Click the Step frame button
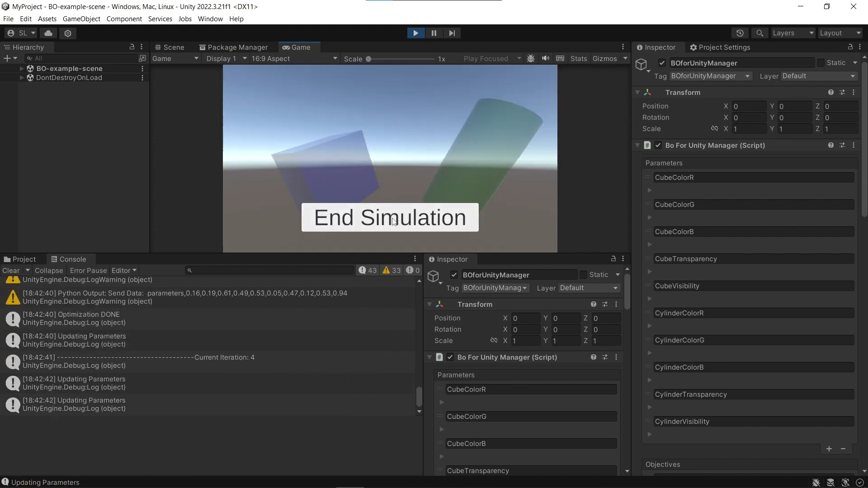This screenshot has height=488, width=868. click(452, 33)
